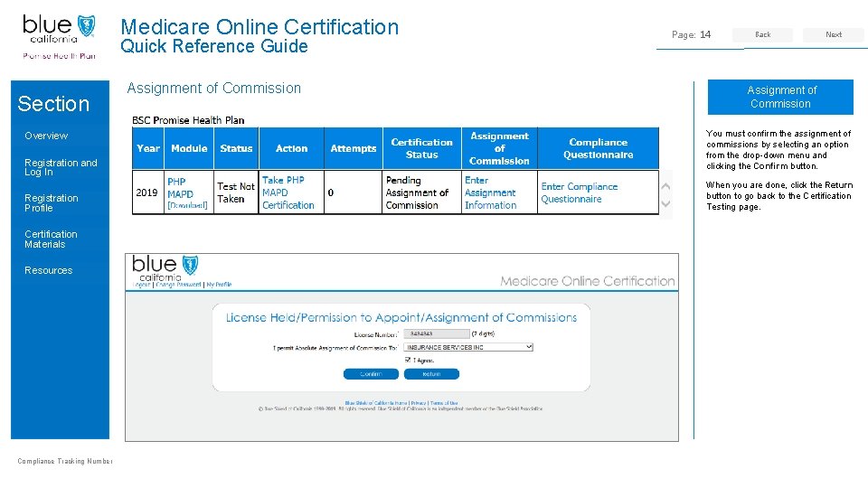The image size is (868, 488).
Task: Click the Terms of Use footer link
Action: (x=444, y=403)
